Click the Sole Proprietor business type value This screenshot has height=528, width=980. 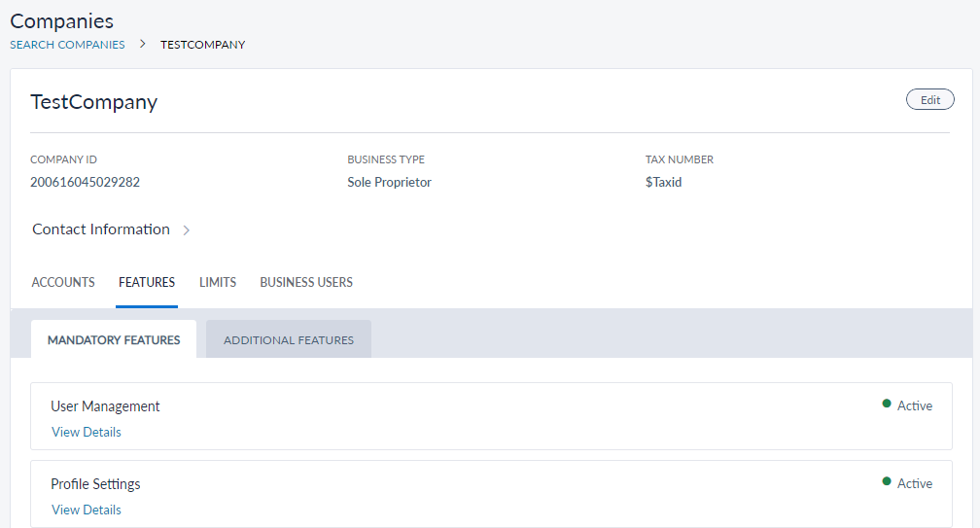(389, 182)
